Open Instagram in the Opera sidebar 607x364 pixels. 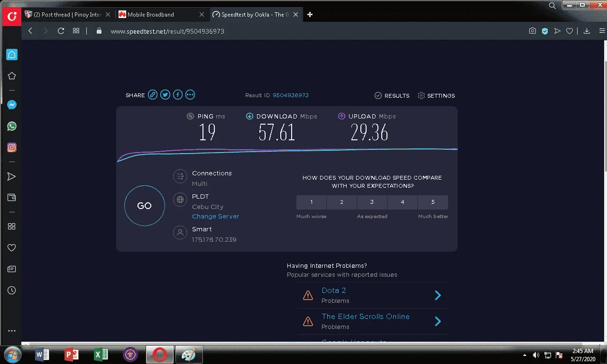tap(12, 147)
